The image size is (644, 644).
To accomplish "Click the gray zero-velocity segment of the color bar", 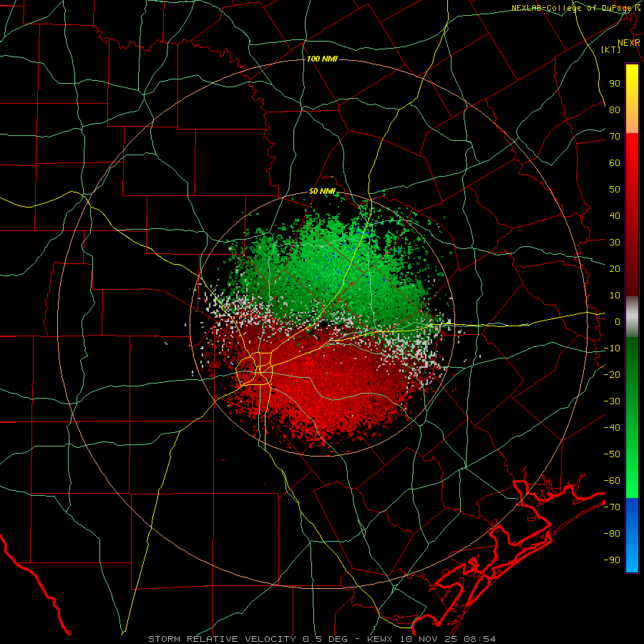I will click(x=632, y=317).
